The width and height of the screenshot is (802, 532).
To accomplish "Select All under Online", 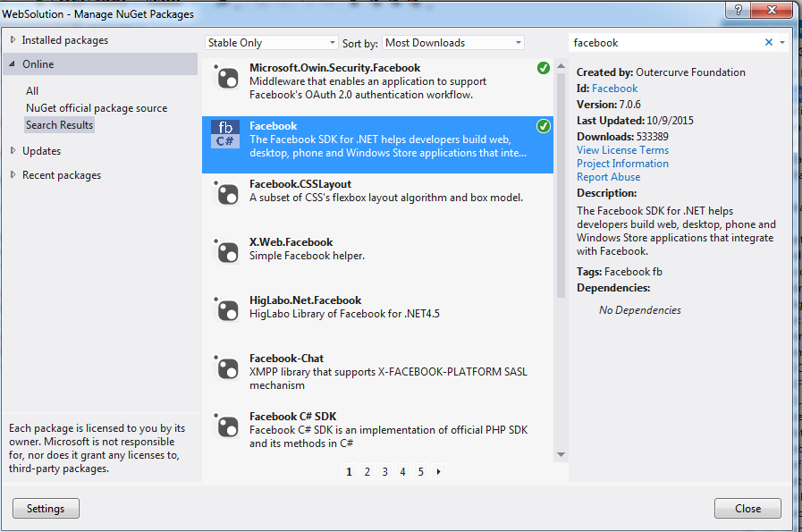I will 32,91.
